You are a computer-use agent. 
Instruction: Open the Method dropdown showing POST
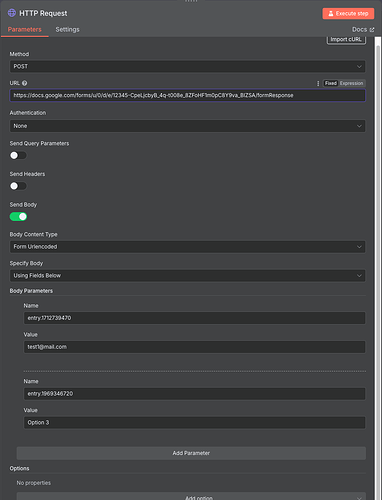click(x=187, y=66)
